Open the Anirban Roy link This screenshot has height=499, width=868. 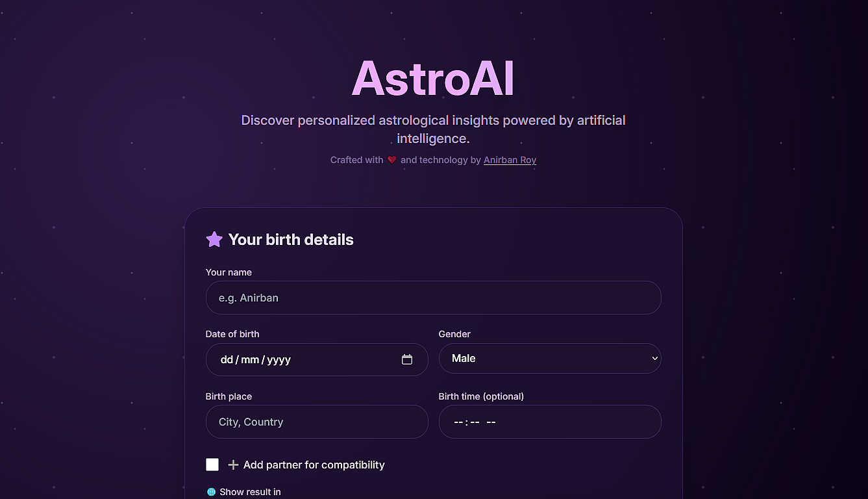[510, 159]
